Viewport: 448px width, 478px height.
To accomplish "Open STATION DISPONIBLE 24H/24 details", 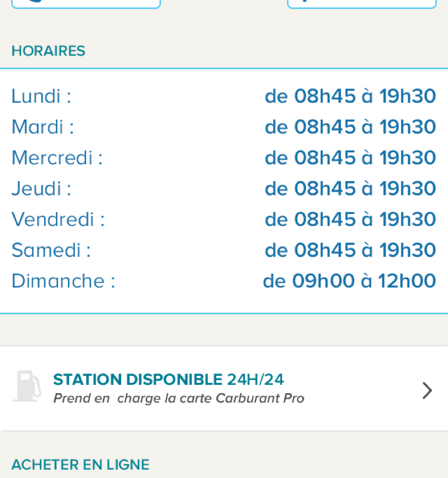I will (224, 388).
